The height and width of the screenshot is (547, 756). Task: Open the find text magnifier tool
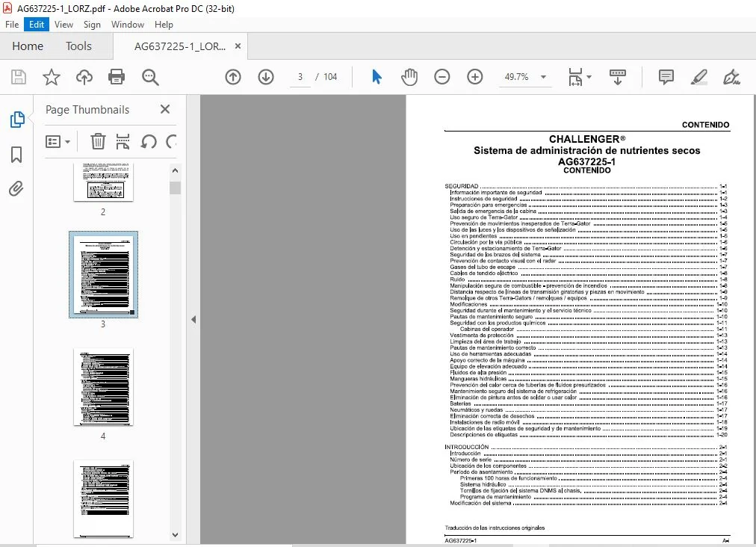[x=150, y=77]
